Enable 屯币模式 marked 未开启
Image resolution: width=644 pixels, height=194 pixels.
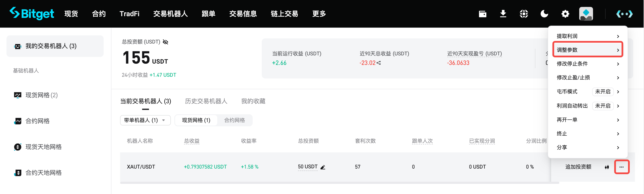pyautogui.click(x=603, y=92)
